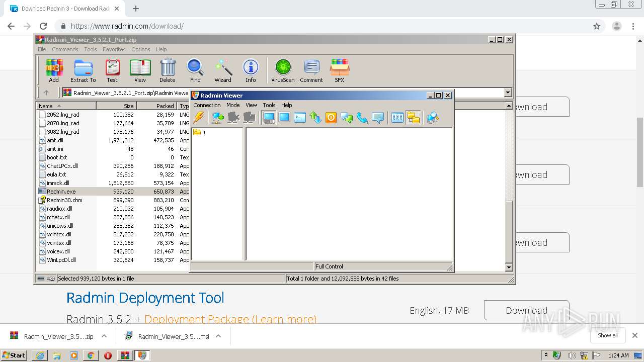Select the root folder in Radmin tree
644x362 pixels.
200,132
